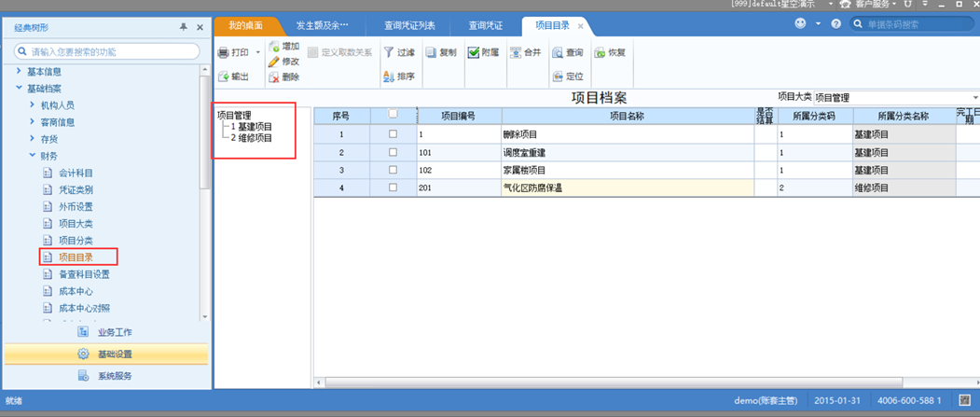
Task: Click the 恢复 restore icon
Action: [x=600, y=53]
